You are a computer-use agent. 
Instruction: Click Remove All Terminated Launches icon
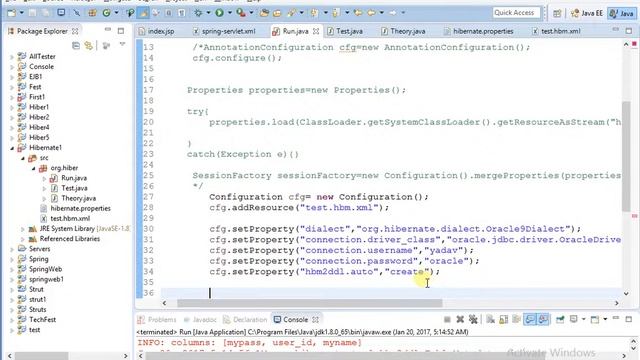pyautogui.click(x=473, y=319)
